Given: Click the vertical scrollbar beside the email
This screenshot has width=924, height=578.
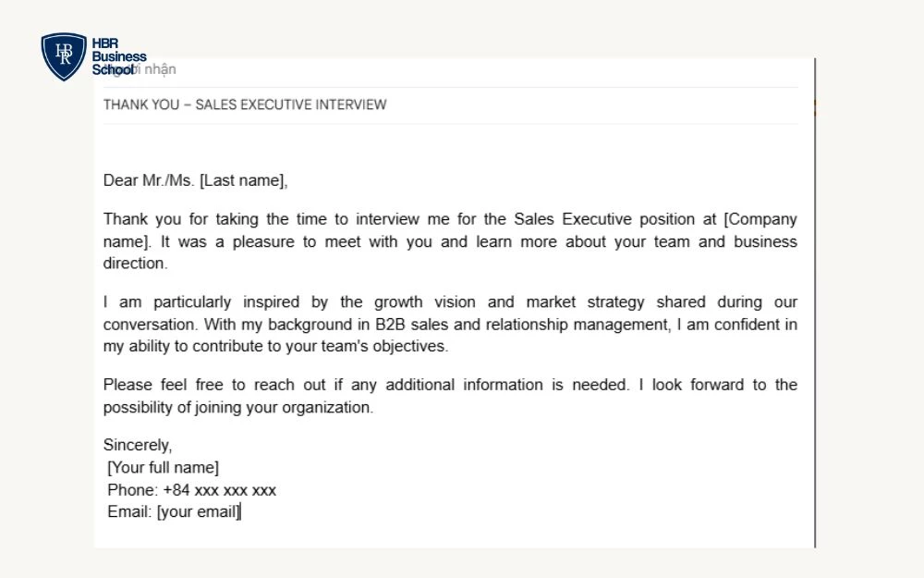Looking at the screenshot, I should [x=815, y=302].
